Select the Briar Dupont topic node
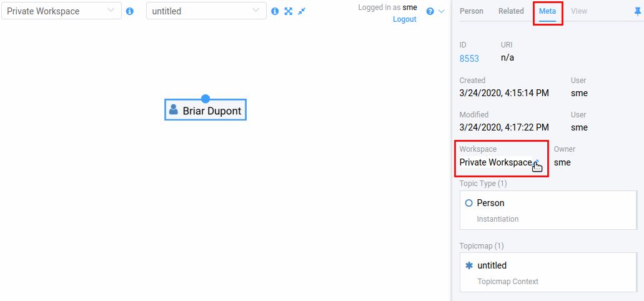The height and width of the screenshot is (301, 644). [212, 111]
